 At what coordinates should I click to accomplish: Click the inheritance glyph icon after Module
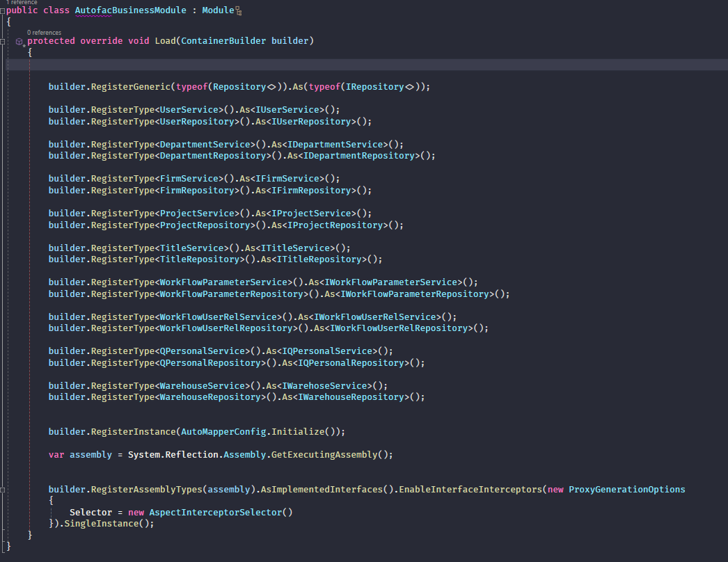click(239, 11)
